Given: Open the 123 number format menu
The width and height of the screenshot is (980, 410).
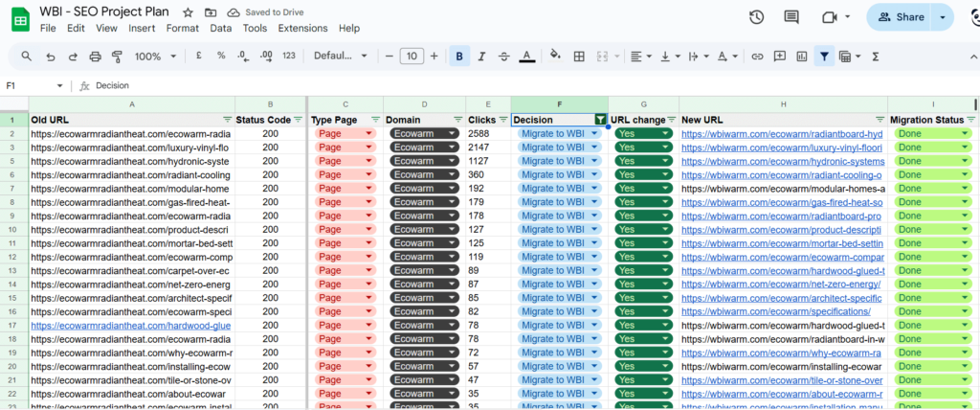Looking at the screenshot, I should [x=289, y=56].
